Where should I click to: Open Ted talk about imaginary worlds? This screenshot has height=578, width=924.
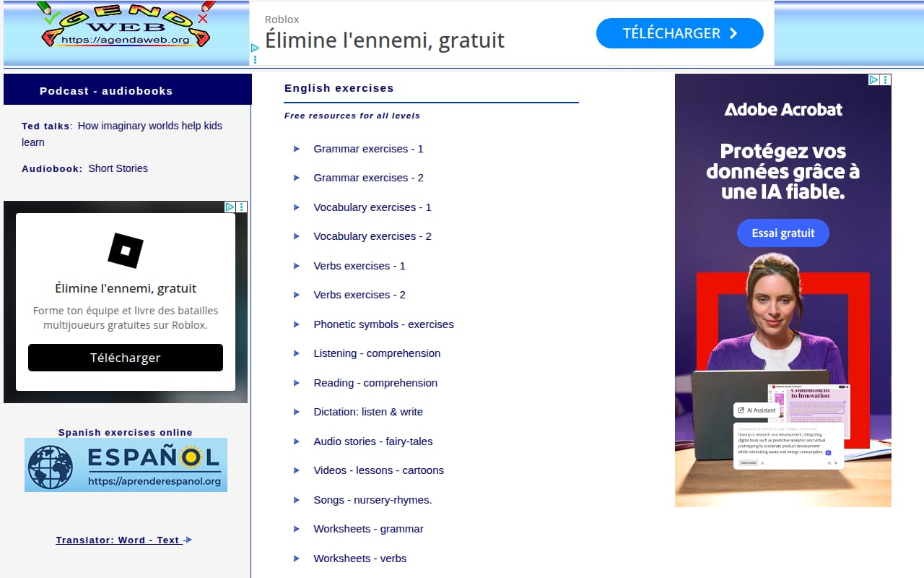click(122, 134)
